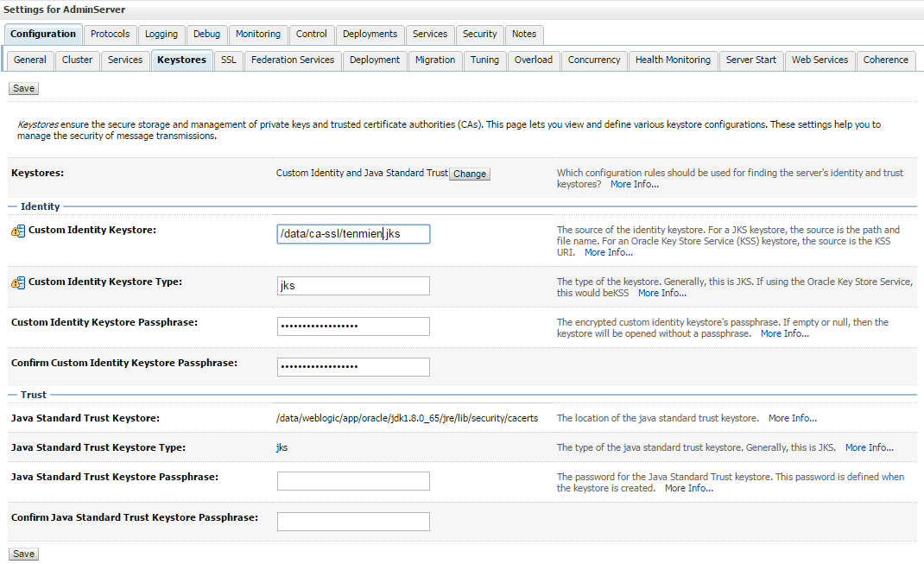Click the 'Settings for AdminServer' heading

coord(64,10)
